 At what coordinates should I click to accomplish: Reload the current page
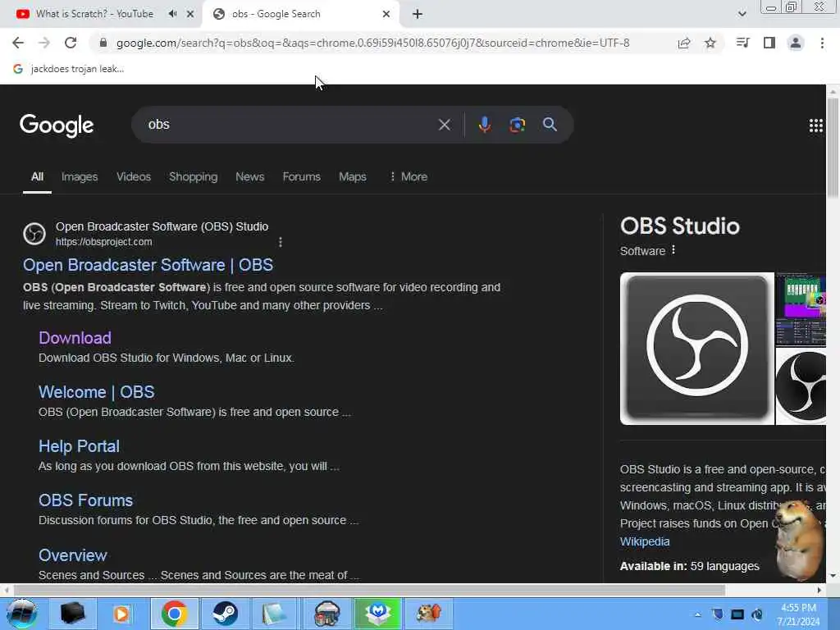click(x=71, y=43)
